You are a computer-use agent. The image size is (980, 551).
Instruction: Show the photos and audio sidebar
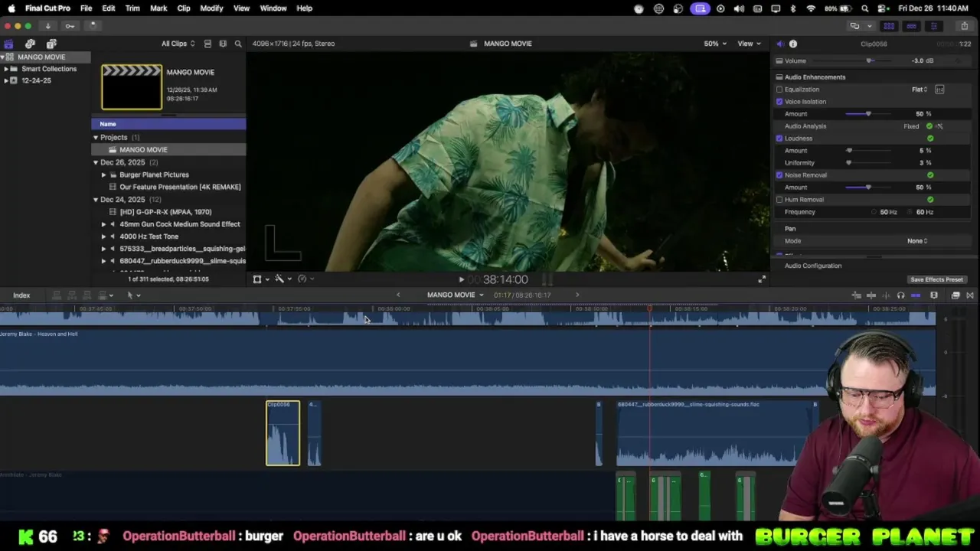click(30, 44)
